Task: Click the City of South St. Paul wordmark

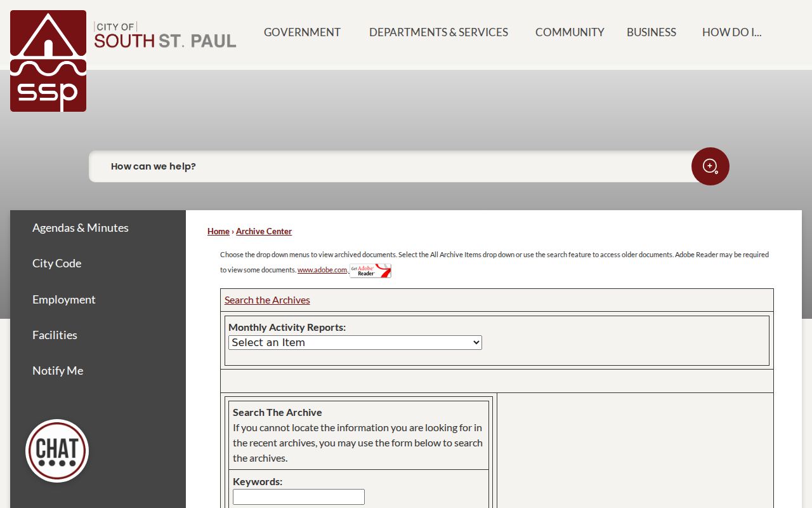Action: coord(165,35)
